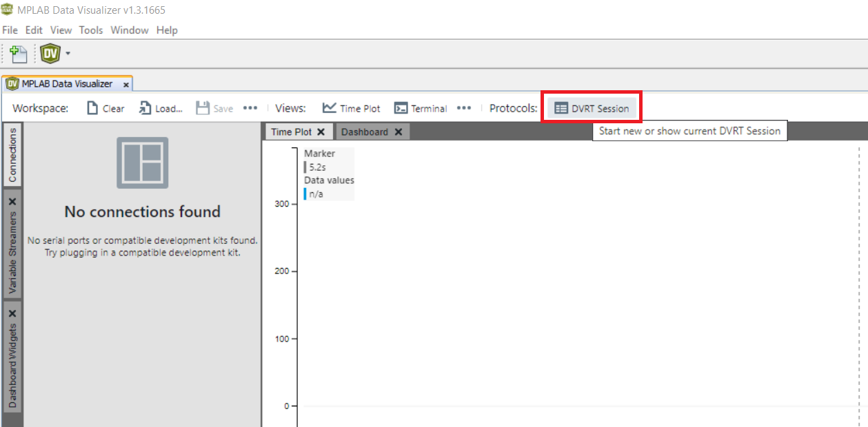This screenshot has width=868, height=427.
Task: Select the Variable Streamers side tab
Action: pos(12,252)
